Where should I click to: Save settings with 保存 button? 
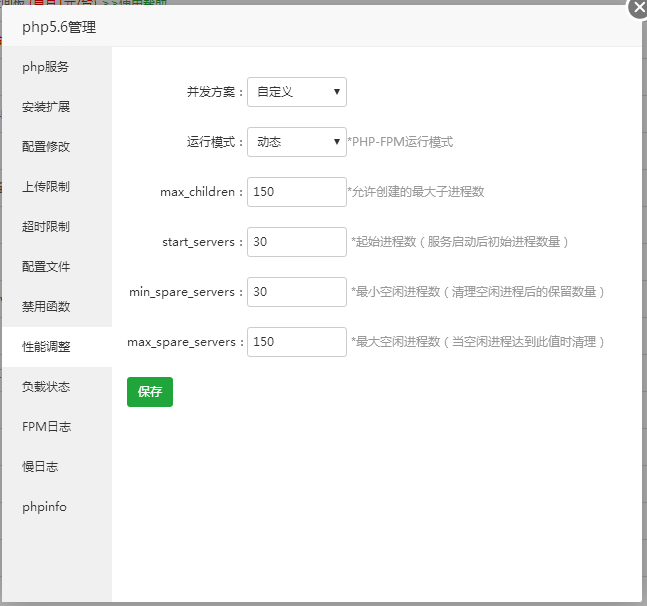click(x=150, y=392)
